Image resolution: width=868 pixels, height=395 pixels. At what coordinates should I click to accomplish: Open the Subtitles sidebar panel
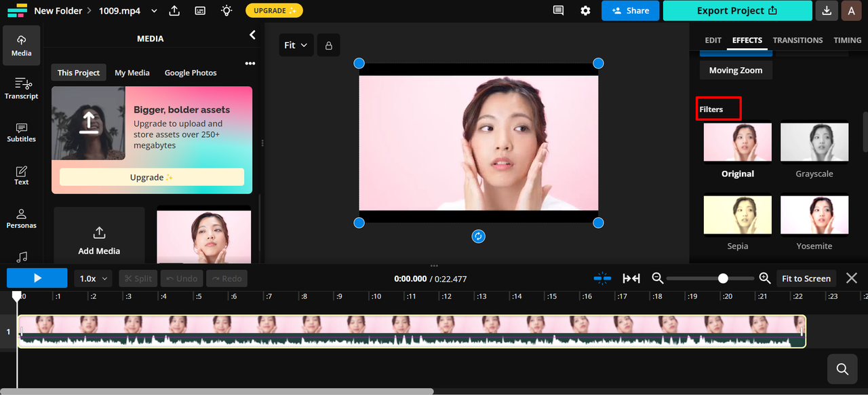coord(21,132)
